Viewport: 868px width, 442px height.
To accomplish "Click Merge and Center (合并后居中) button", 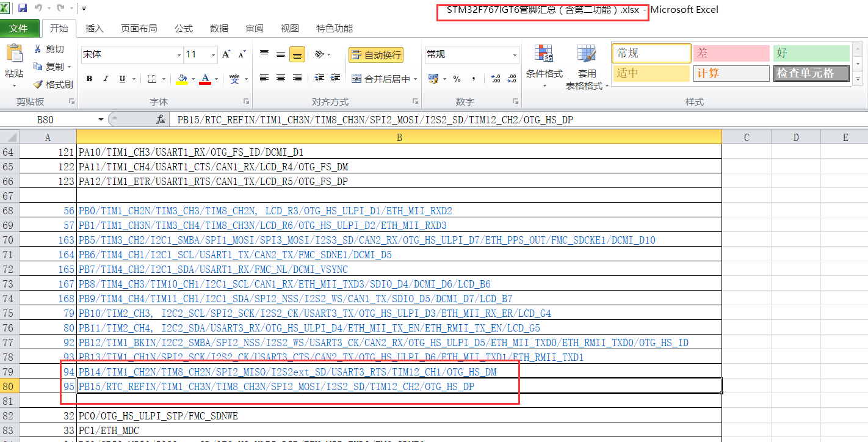I will coord(383,79).
